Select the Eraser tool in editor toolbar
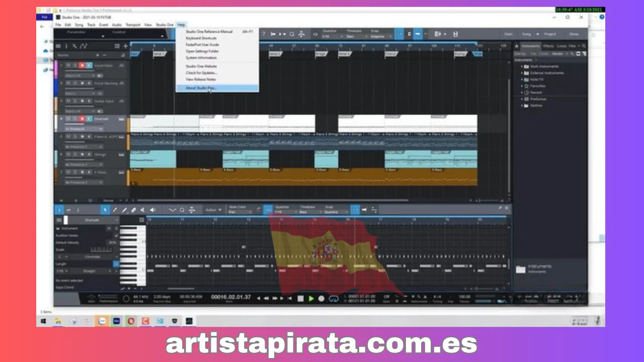Image resolution: width=644 pixels, height=362 pixels. click(x=133, y=210)
